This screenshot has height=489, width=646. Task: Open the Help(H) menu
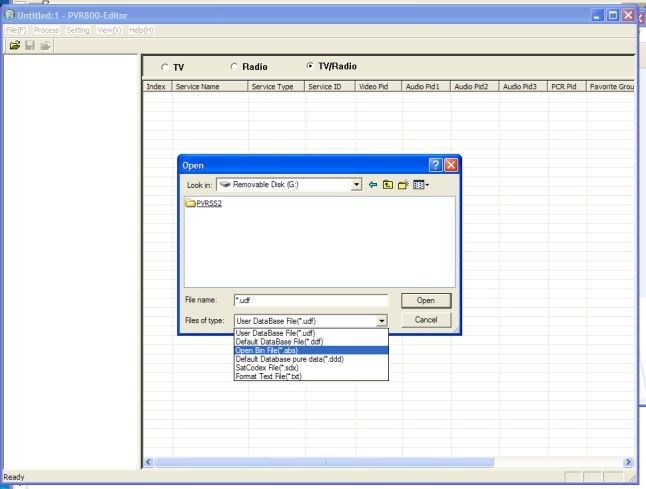(141, 30)
